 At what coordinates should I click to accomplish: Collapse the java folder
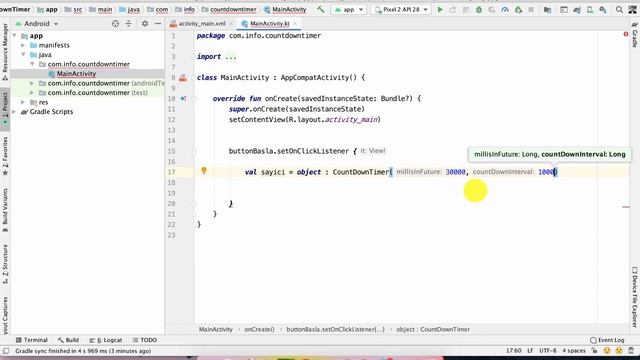tap(23, 55)
